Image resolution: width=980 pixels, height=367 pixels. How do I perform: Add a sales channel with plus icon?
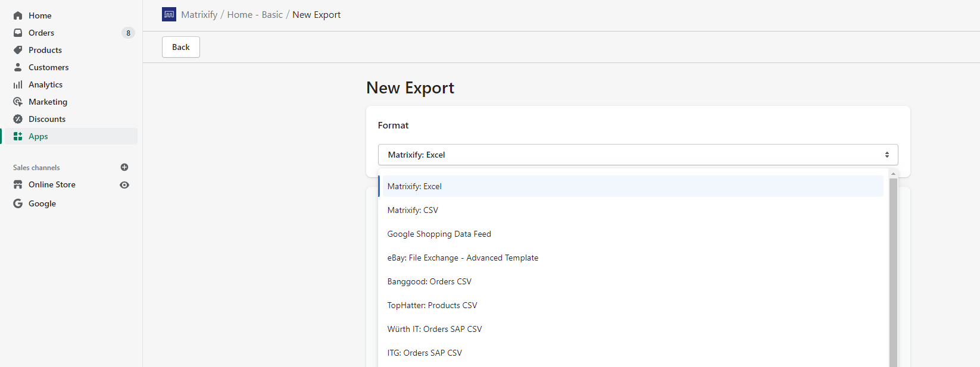[x=124, y=167]
